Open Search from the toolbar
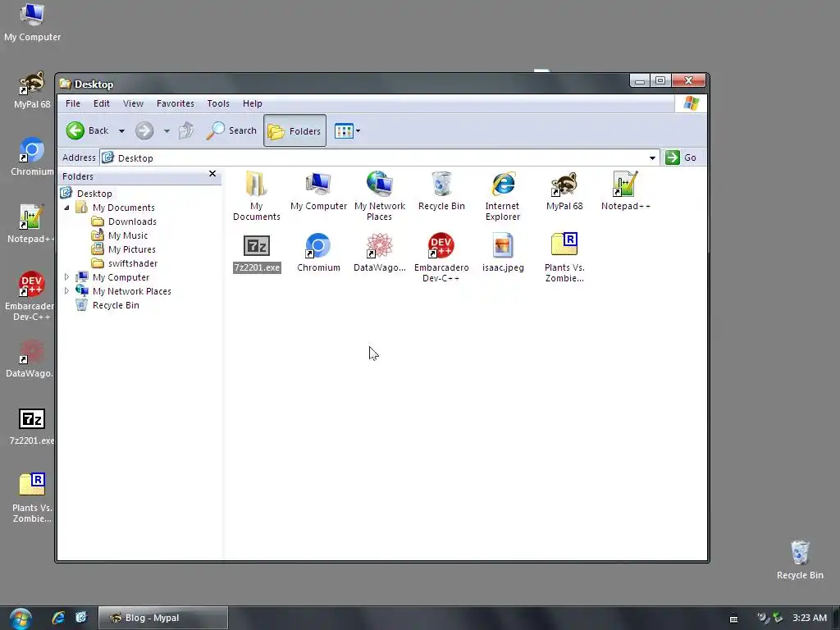The width and height of the screenshot is (840, 630). click(x=231, y=130)
